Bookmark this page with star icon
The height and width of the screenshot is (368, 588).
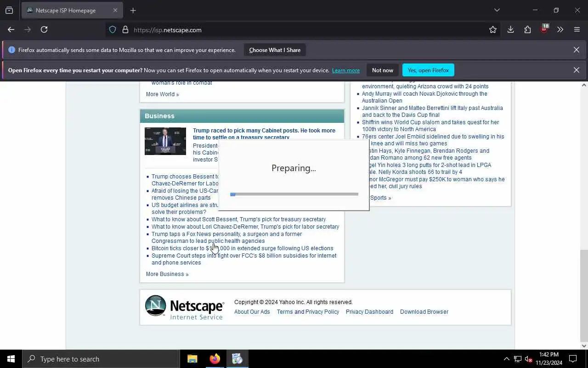tap(493, 30)
